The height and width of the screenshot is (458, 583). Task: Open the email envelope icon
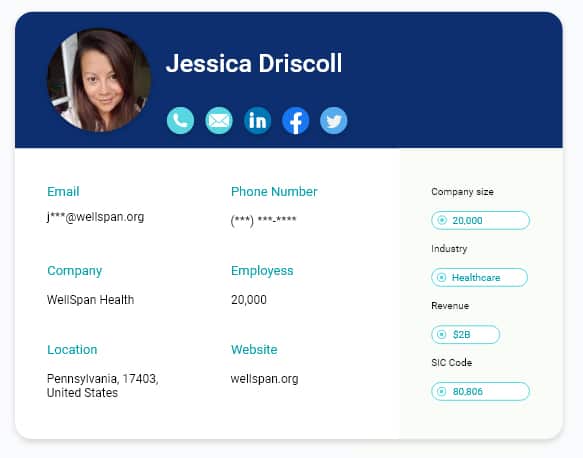point(219,120)
